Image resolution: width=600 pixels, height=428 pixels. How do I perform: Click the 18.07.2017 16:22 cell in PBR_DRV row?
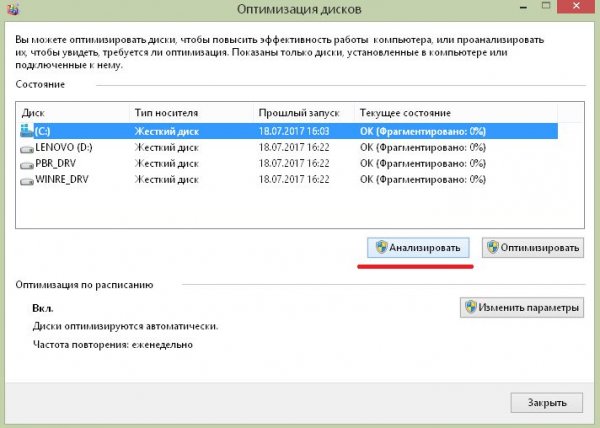point(294,164)
